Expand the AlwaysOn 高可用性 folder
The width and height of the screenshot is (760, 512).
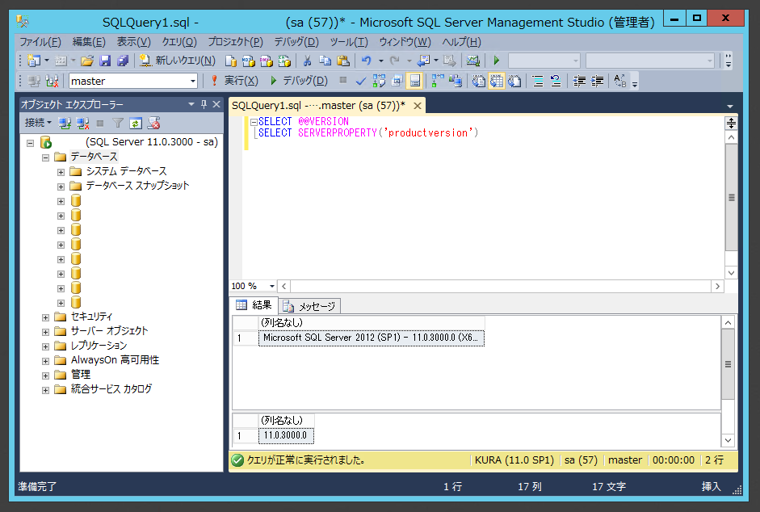click(x=45, y=361)
